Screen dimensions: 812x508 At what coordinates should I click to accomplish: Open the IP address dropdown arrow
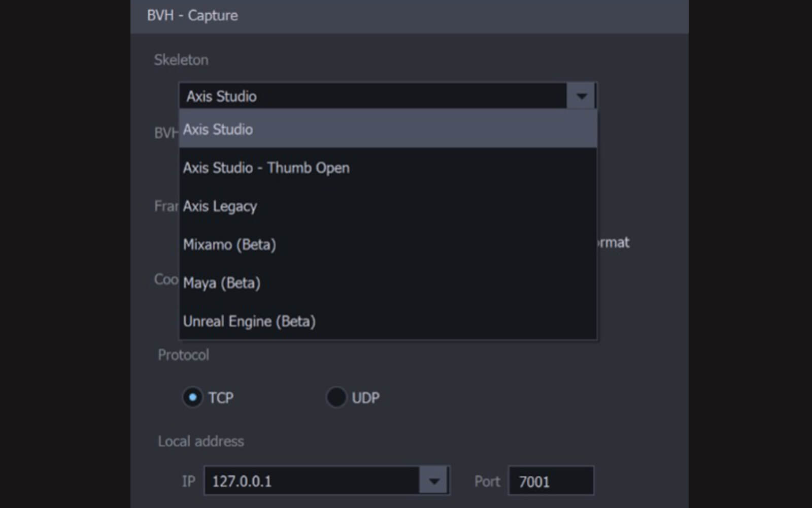pyautogui.click(x=434, y=481)
